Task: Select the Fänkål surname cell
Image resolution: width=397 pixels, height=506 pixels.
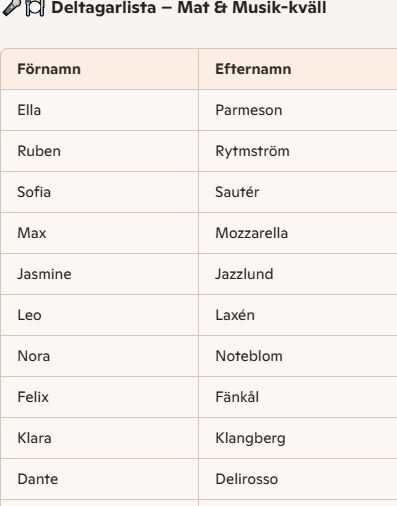Action: [x=298, y=397]
